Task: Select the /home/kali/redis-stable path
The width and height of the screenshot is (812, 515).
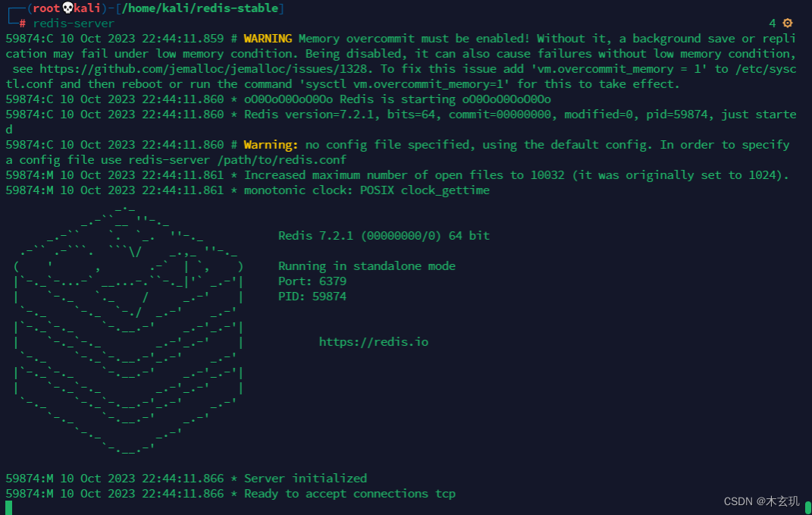Action: pyautogui.click(x=199, y=8)
